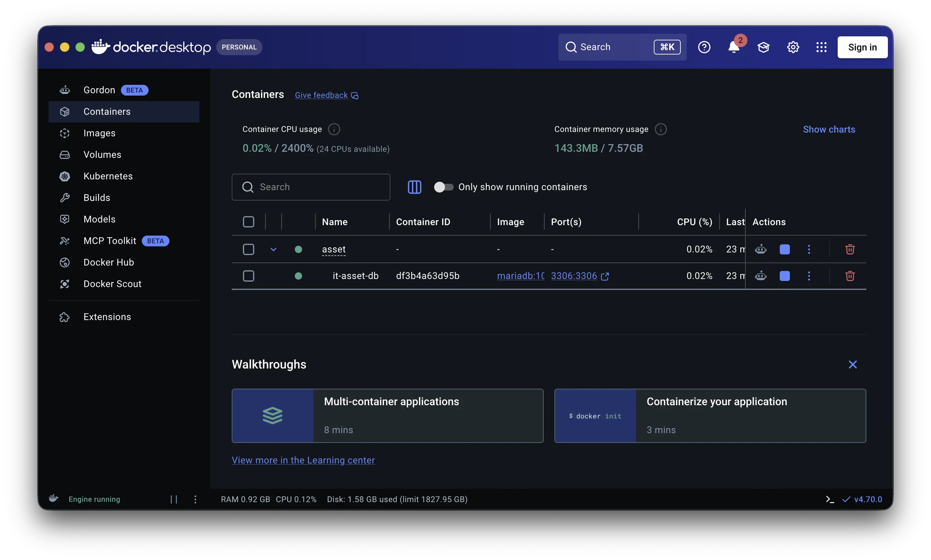Image resolution: width=931 pixels, height=560 pixels.
Task: Open Docker Scout from the sidebar
Action: click(x=112, y=284)
